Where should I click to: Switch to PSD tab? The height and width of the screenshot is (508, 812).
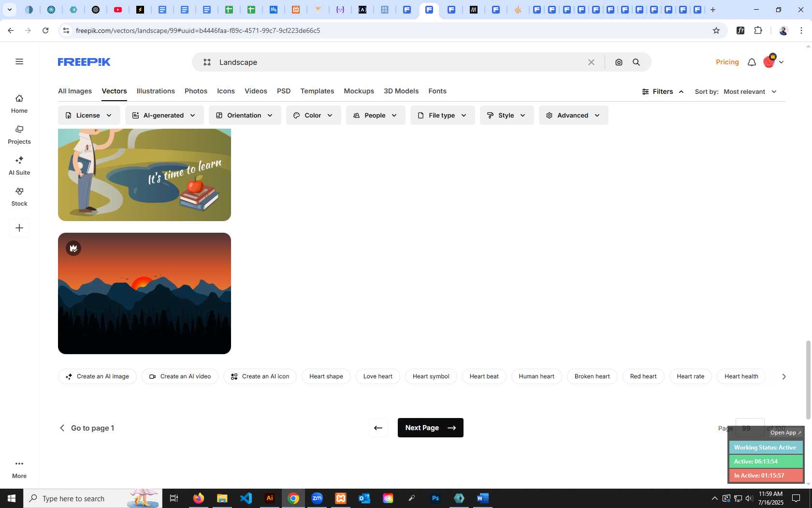[x=284, y=91]
